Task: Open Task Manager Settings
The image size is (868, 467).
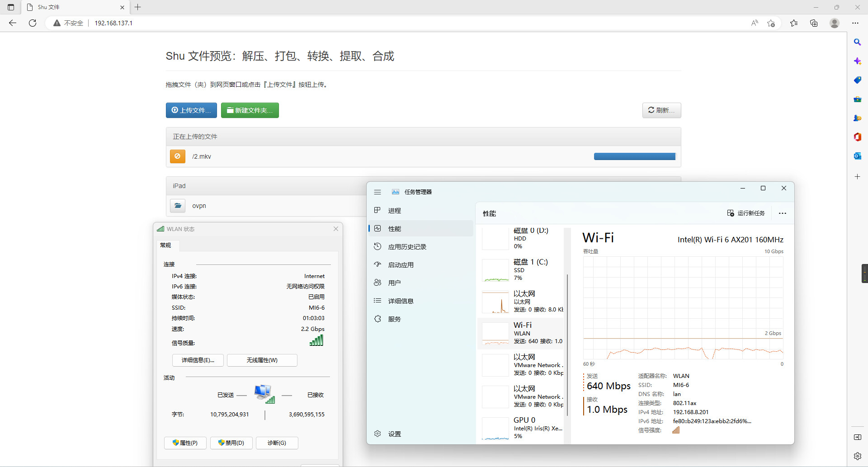Action: point(421,434)
